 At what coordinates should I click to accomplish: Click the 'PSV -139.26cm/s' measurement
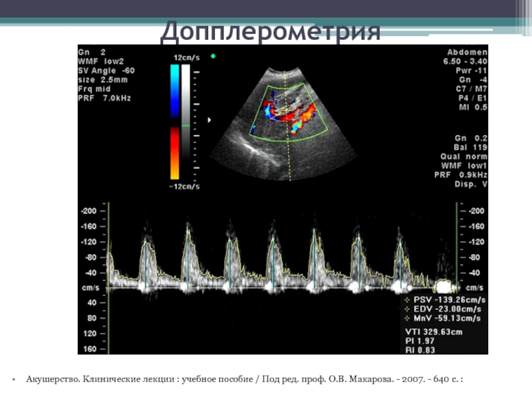pos(450,300)
